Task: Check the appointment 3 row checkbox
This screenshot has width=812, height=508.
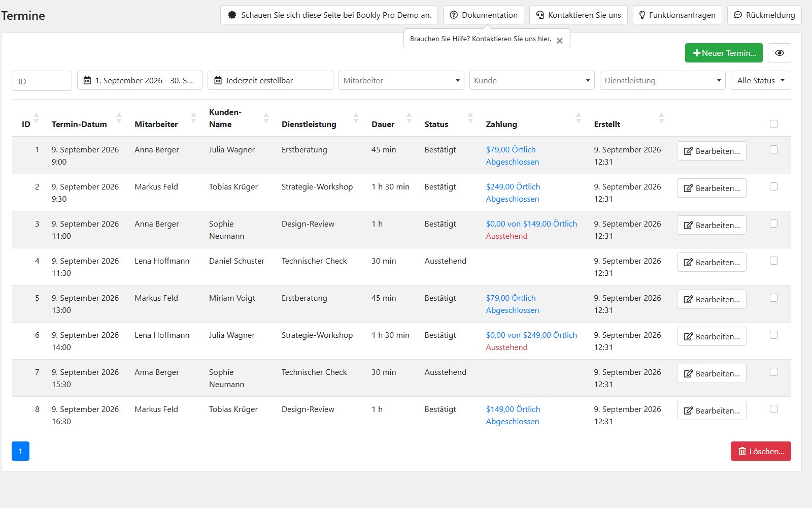Action: point(774,224)
